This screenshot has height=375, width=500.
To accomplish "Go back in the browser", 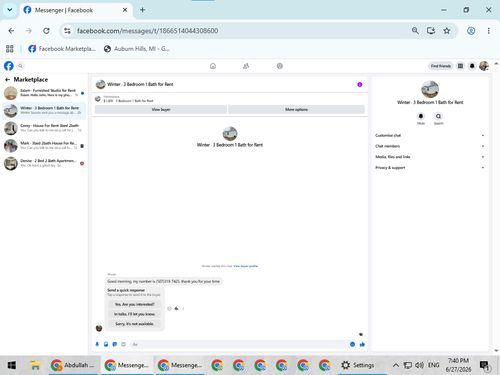I will click(11, 31).
